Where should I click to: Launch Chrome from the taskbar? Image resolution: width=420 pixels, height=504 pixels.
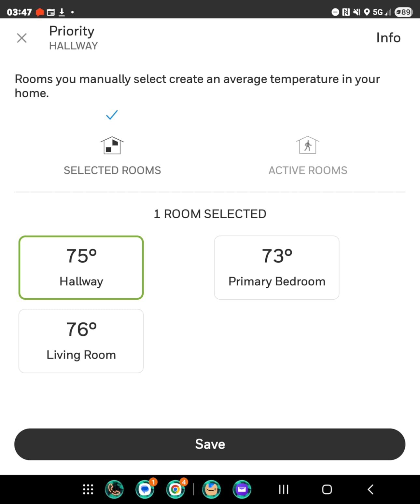pos(175,489)
